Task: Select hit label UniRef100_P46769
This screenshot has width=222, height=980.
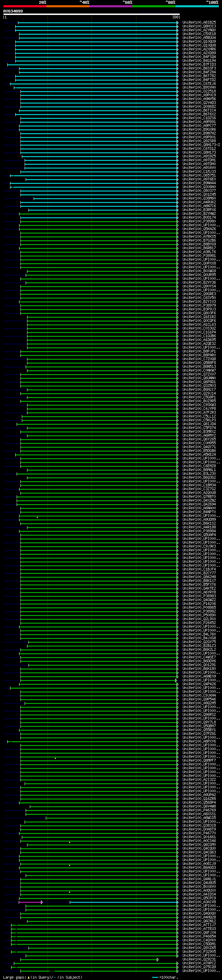Action: pyautogui.click(x=199, y=810)
